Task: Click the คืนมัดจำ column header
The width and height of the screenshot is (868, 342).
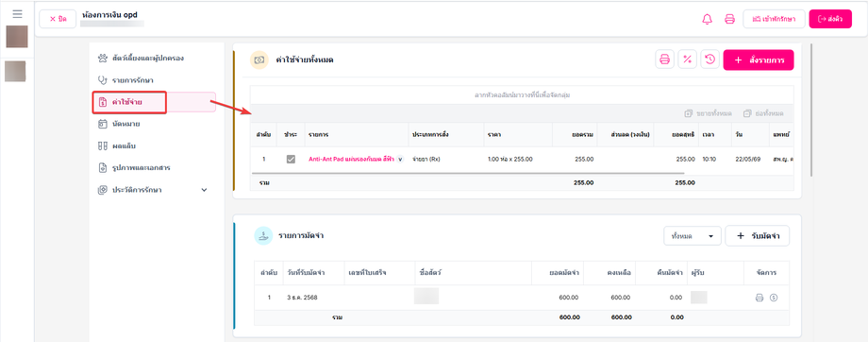Action: tap(661, 273)
